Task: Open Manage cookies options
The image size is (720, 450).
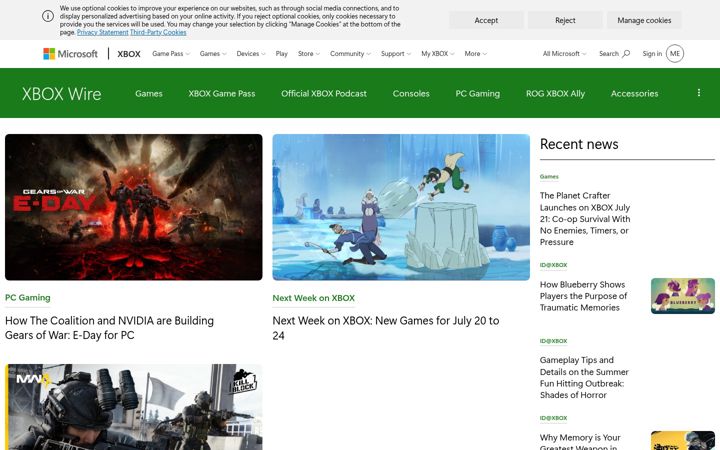Action: (x=644, y=20)
